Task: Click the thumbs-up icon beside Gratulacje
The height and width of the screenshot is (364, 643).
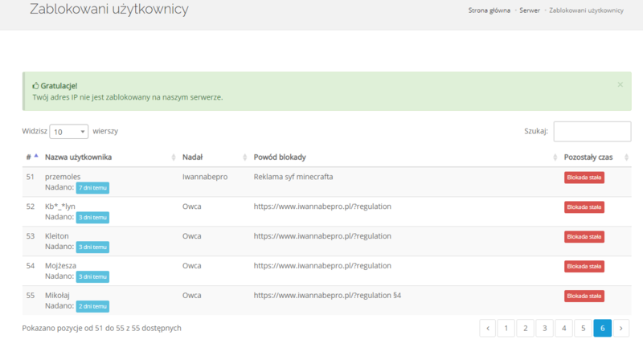Action: (x=35, y=85)
